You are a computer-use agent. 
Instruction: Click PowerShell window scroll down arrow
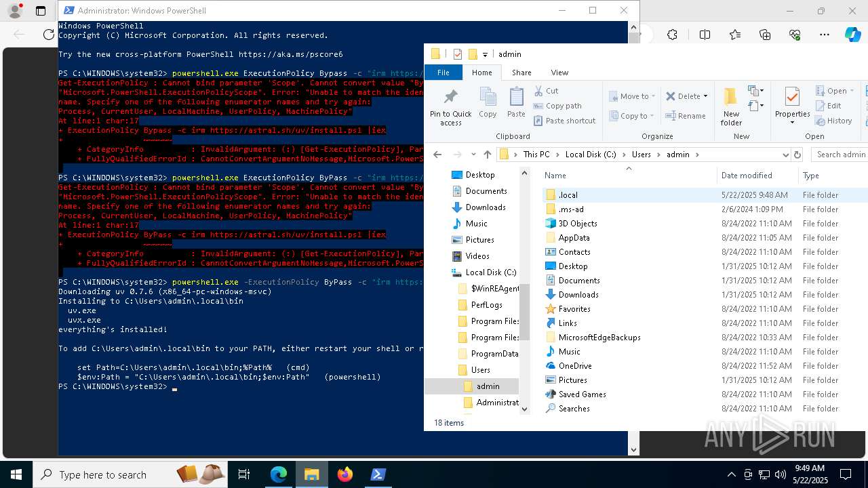(x=634, y=449)
